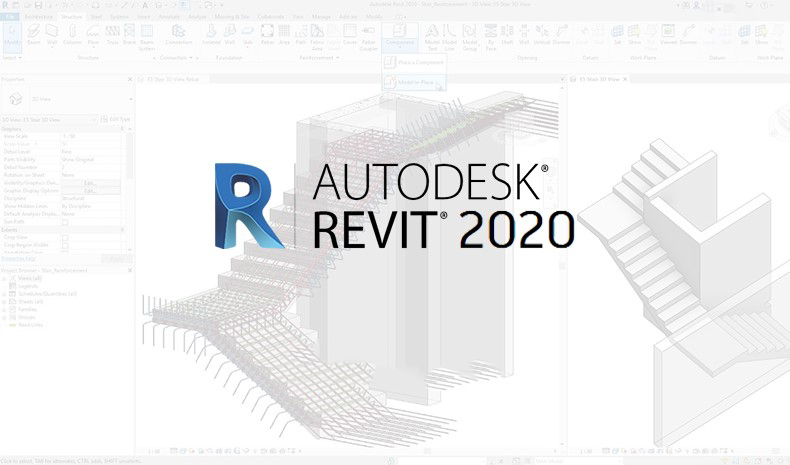
Task: Enable the Crop View checkbox
Action: (x=65, y=237)
